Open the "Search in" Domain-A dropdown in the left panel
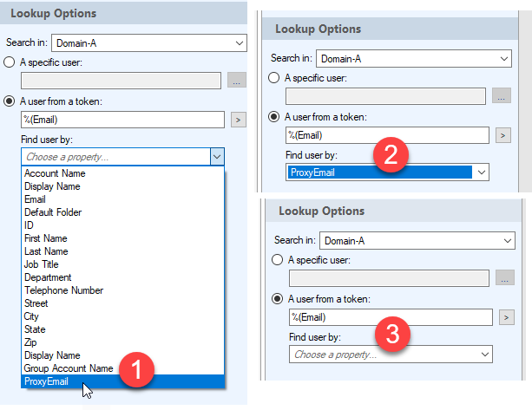532x410 pixels. pyautogui.click(x=149, y=42)
